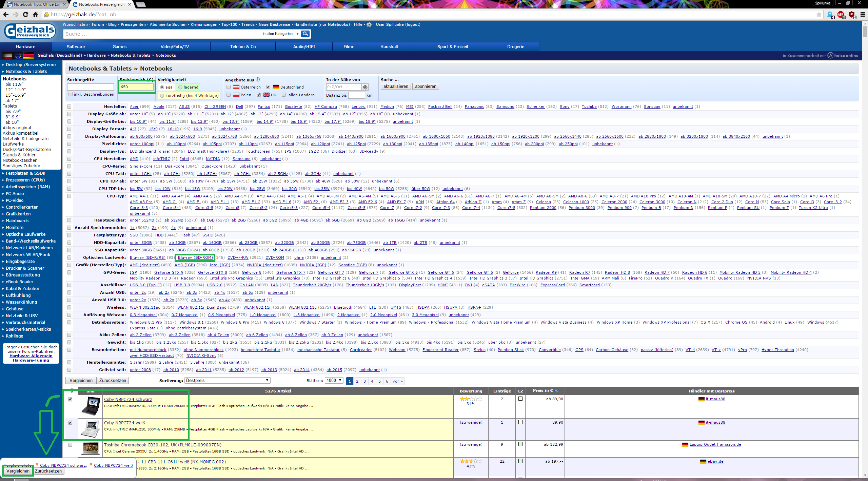Toggle the LZ box for Coby NBPC724 schwarz
The height and width of the screenshot is (481, 868).
pos(520,399)
